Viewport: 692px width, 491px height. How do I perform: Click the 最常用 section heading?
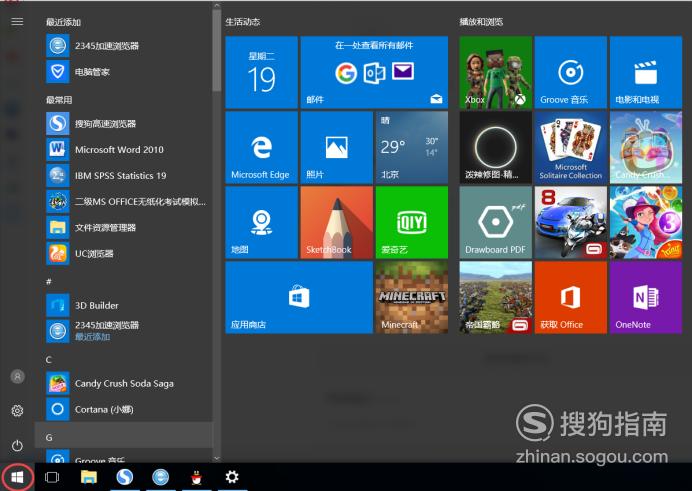(59, 100)
